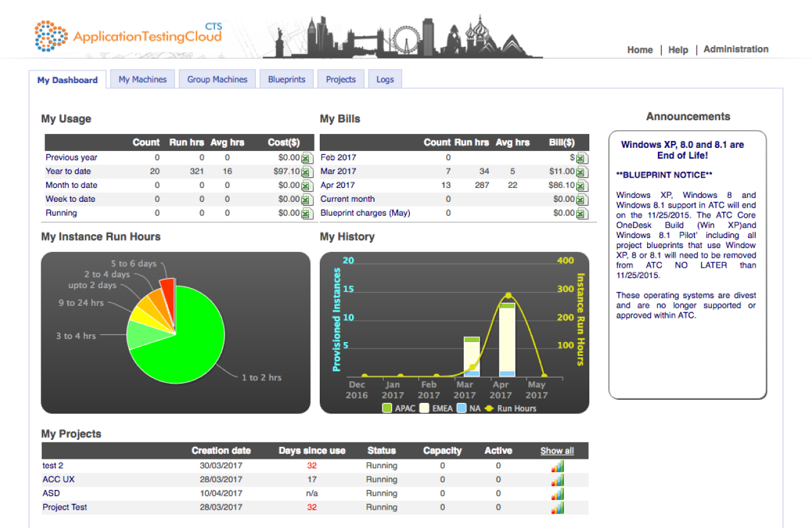Open the Administration link in the header
Image resolution: width=812 pixels, height=528 pixels.
click(x=736, y=49)
